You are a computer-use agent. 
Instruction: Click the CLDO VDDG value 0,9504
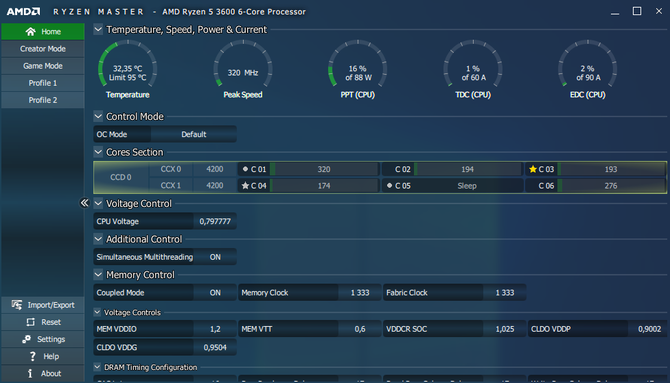tap(215, 348)
